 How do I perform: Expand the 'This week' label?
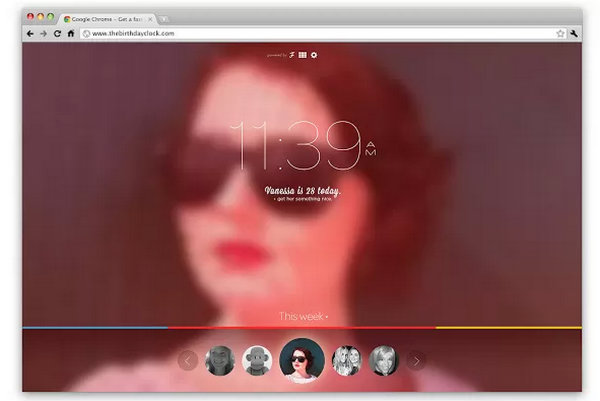[x=303, y=316]
